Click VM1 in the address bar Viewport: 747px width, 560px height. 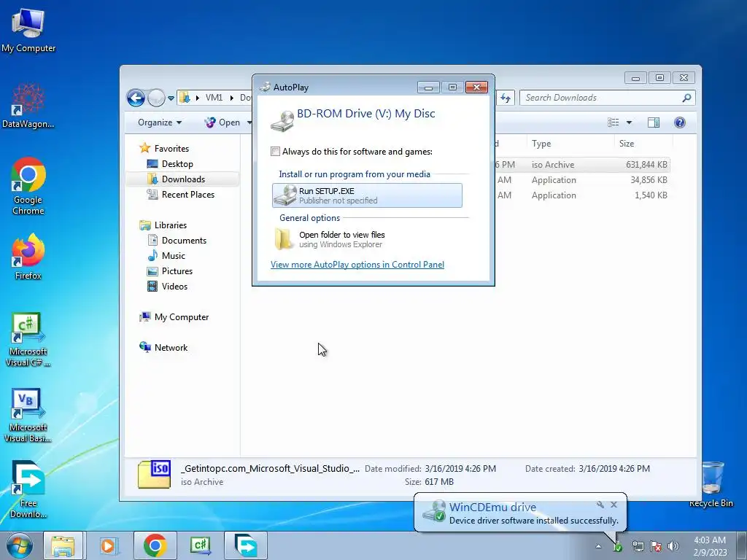tap(214, 98)
